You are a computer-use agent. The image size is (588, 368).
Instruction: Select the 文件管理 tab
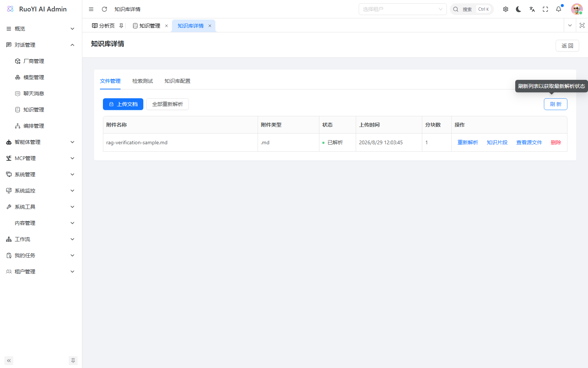110,81
